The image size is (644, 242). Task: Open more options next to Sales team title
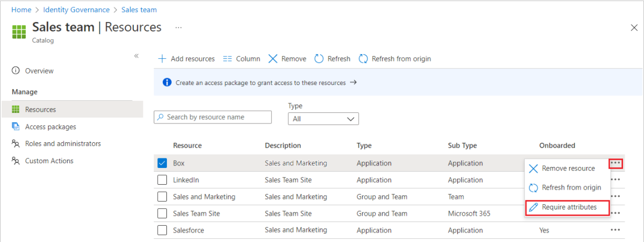tap(178, 27)
